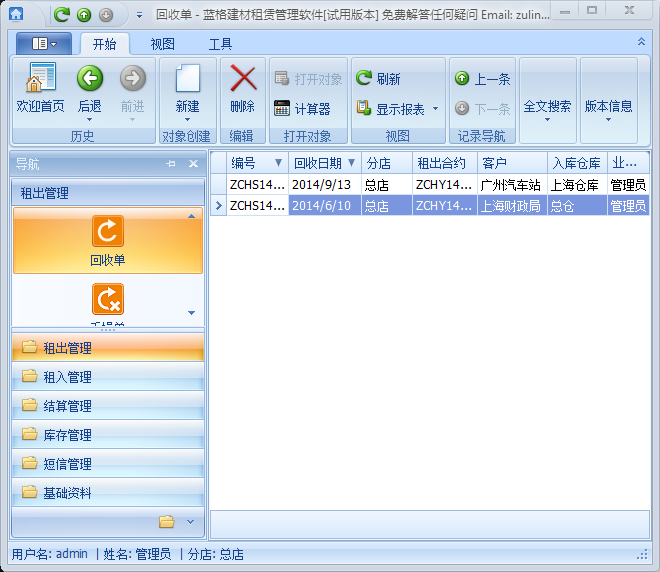660x572 pixels.
Task: Switch to the 工具 ribbon tab
Action: coord(221,44)
